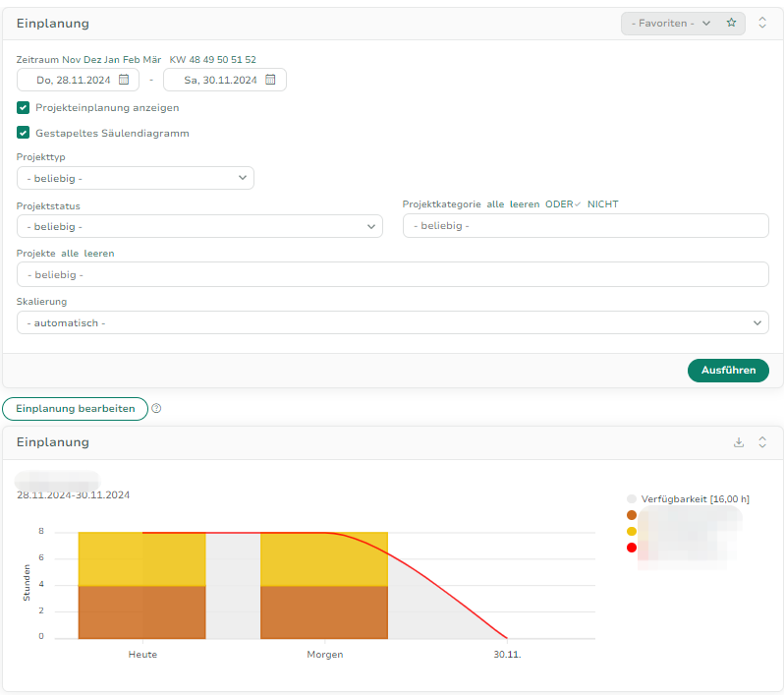Toggle the ODER operator for Projektkategorie
This screenshot has height=695, width=784.
click(562, 204)
